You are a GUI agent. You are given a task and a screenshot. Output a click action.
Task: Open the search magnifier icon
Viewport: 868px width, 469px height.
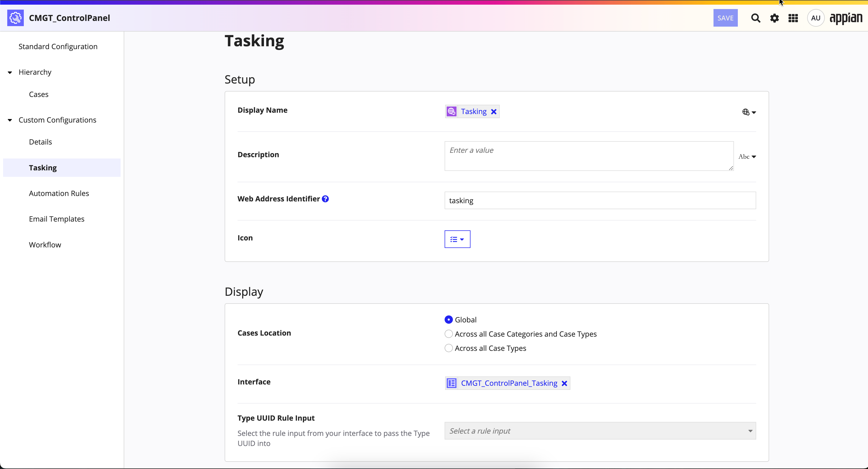[x=755, y=18]
